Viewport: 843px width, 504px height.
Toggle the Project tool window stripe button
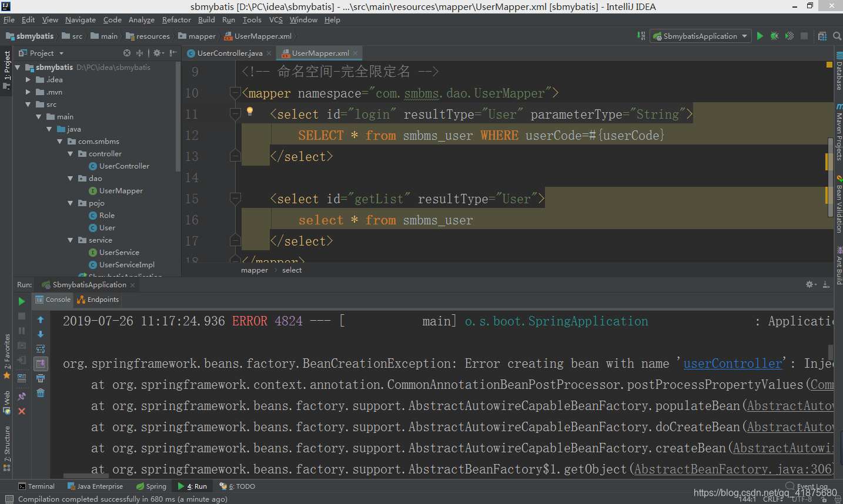point(6,70)
